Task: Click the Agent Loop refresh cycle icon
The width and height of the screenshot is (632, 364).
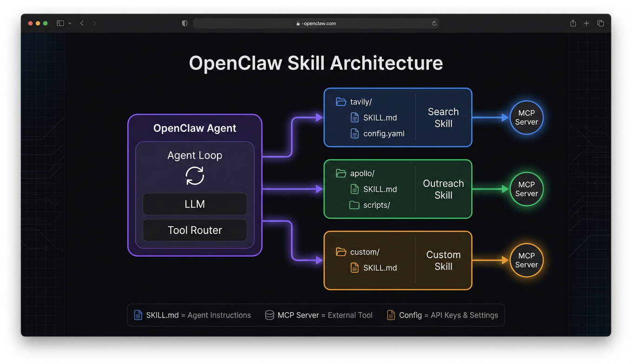Action: pos(195,176)
